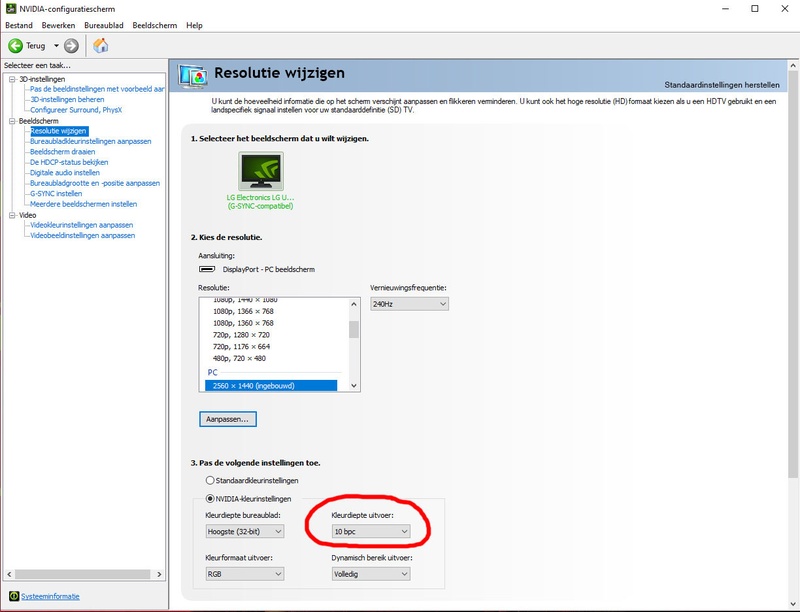The width and height of the screenshot is (800, 612).
Task: Click Standaardinstellingen herstellen link
Action: pyautogui.click(x=722, y=85)
